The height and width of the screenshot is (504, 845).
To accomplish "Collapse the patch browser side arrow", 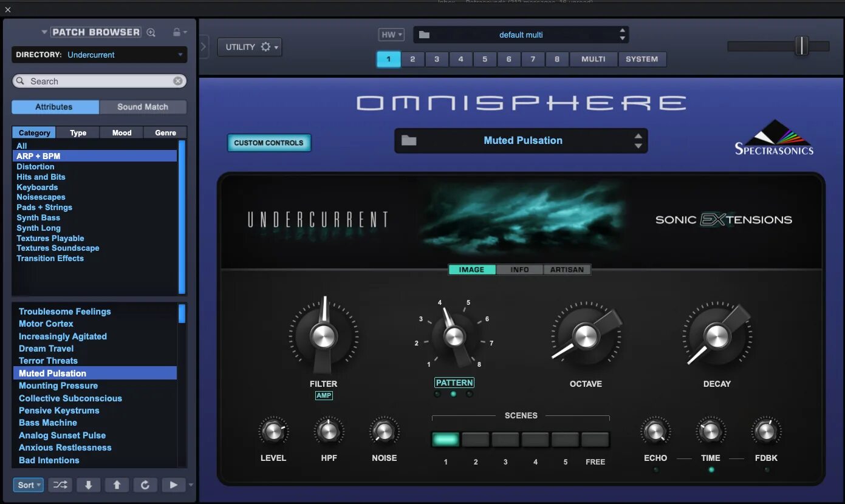I will [204, 47].
